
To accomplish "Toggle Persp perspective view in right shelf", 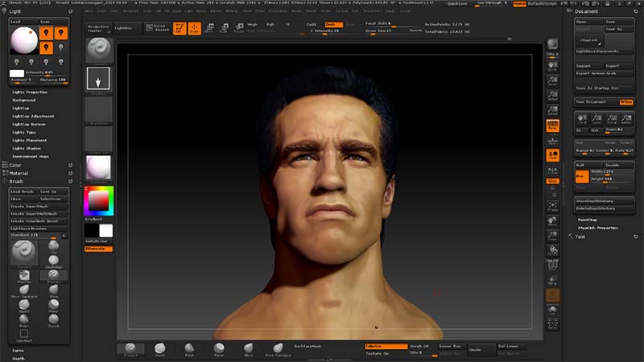I will [x=553, y=125].
